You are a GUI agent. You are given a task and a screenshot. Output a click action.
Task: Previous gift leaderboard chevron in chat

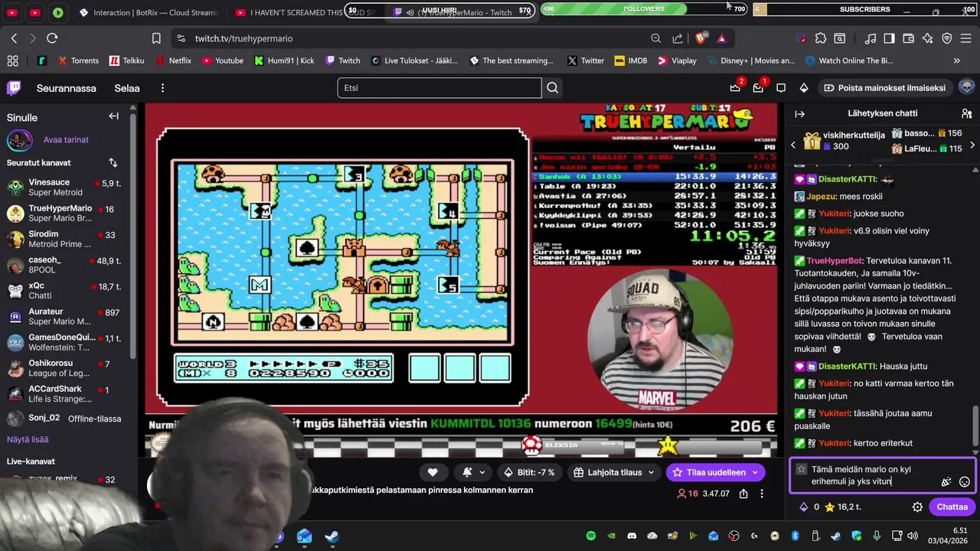pyautogui.click(x=793, y=145)
